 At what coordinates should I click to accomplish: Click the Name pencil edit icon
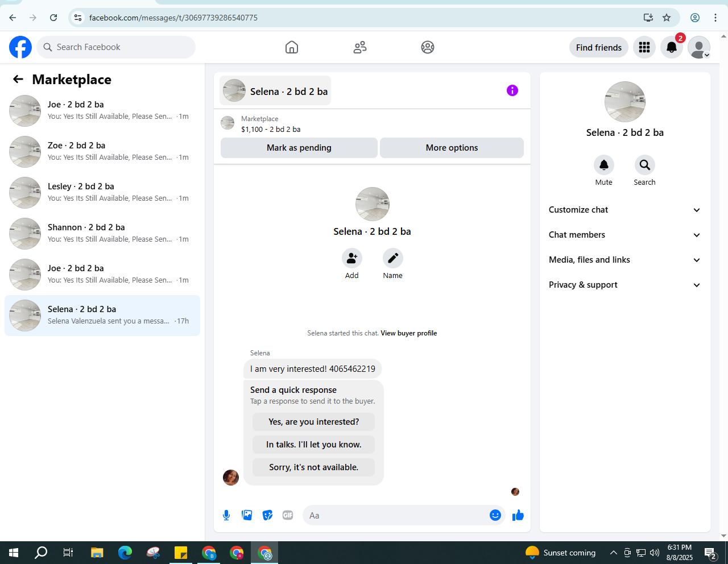click(393, 258)
